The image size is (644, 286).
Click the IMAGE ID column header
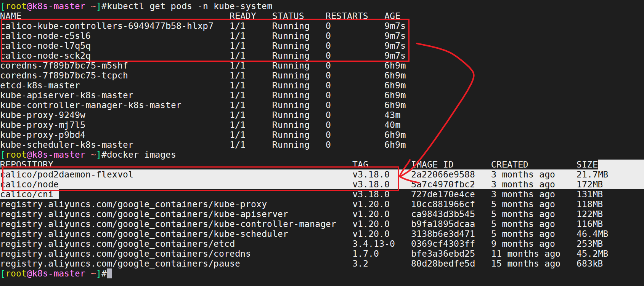coord(432,165)
